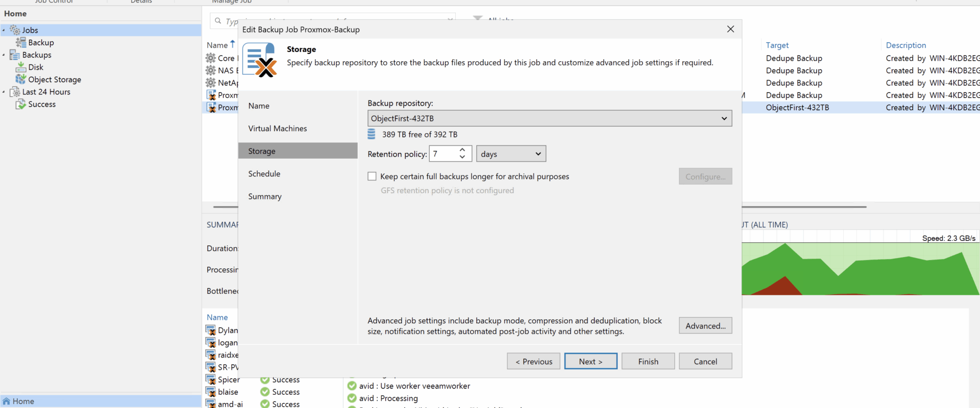The height and width of the screenshot is (408, 980).
Task: Click the throughput Speed 2.3 GB/s label
Action: [948, 238]
